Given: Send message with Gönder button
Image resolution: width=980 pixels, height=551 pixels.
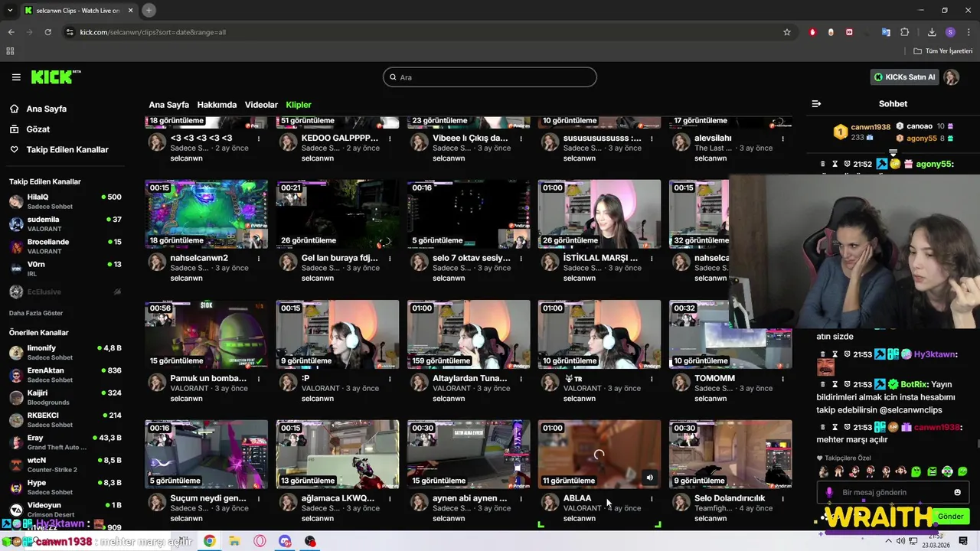Looking at the screenshot, I should pos(950,517).
